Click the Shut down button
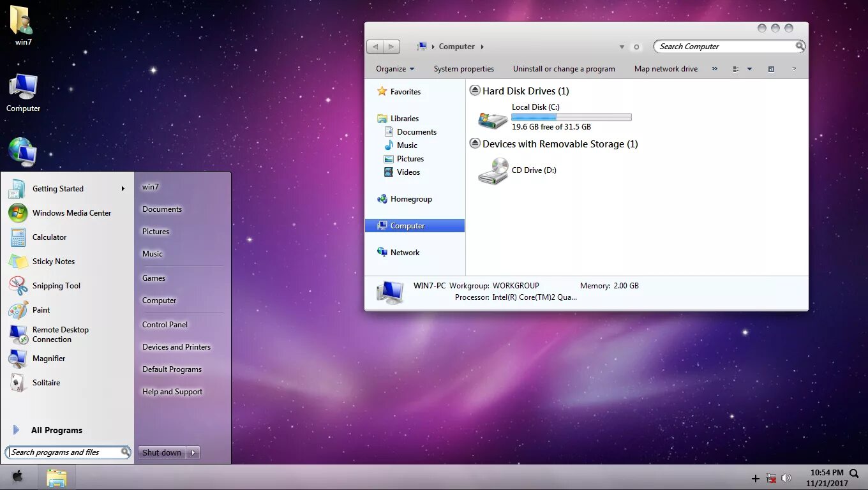The height and width of the screenshot is (490, 868). coord(162,452)
